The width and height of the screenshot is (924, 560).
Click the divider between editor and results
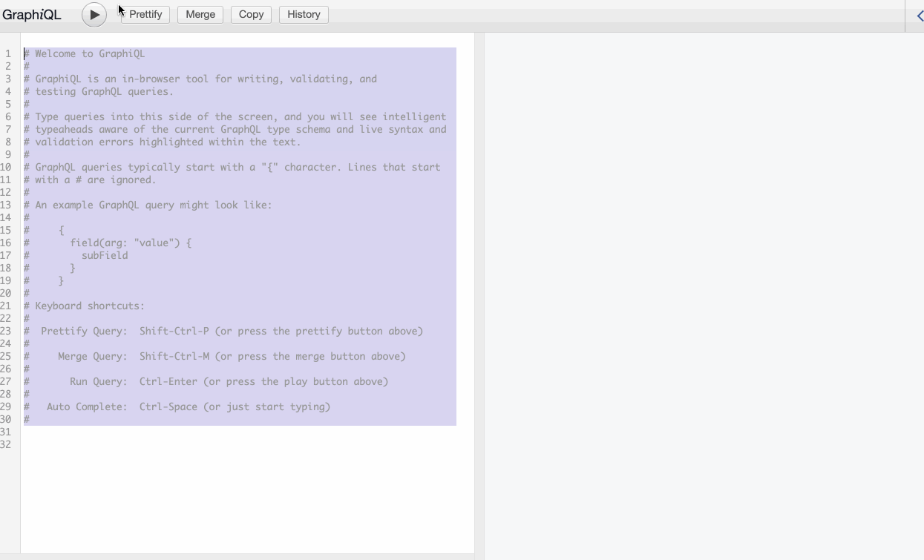point(479,297)
